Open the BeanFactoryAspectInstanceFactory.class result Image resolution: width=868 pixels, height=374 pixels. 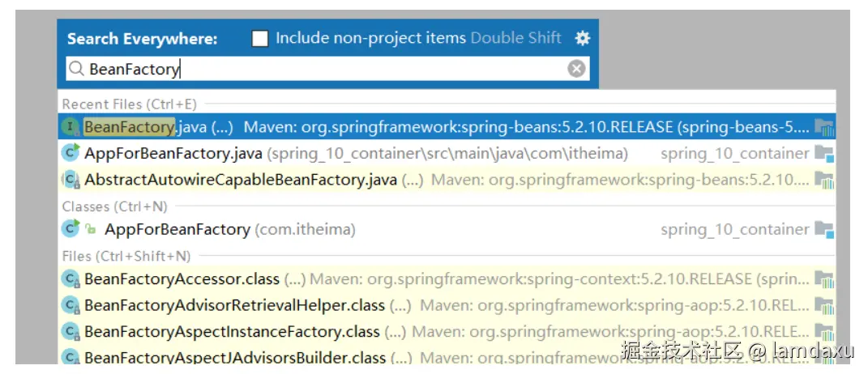pyautogui.click(x=232, y=331)
